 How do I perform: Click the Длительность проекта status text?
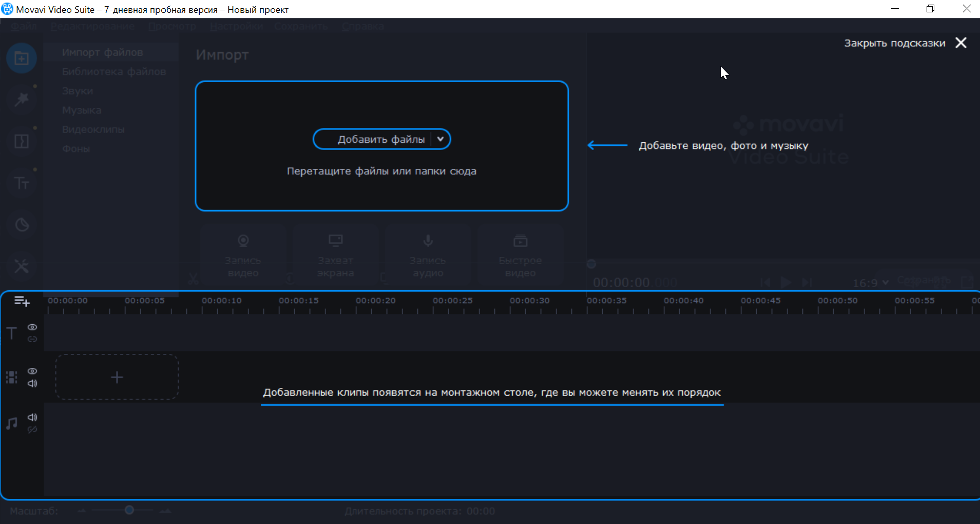click(x=420, y=511)
